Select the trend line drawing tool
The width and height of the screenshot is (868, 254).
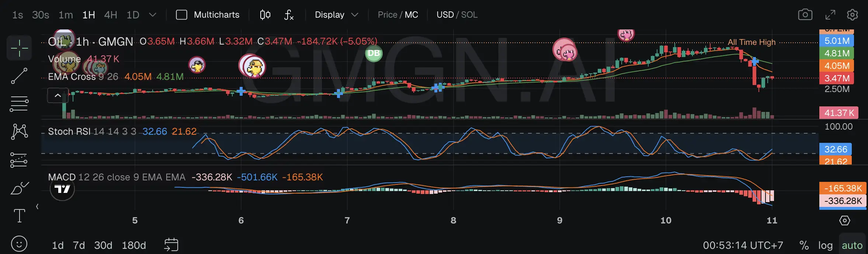tap(19, 75)
